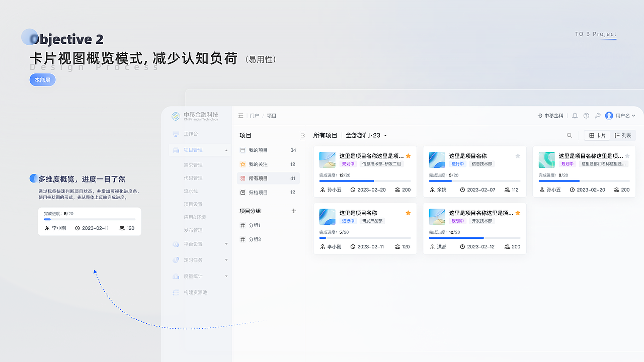644x362 pixels.
Task: Open the 余姚 project thumbnail
Action: click(x=437, y=160)
